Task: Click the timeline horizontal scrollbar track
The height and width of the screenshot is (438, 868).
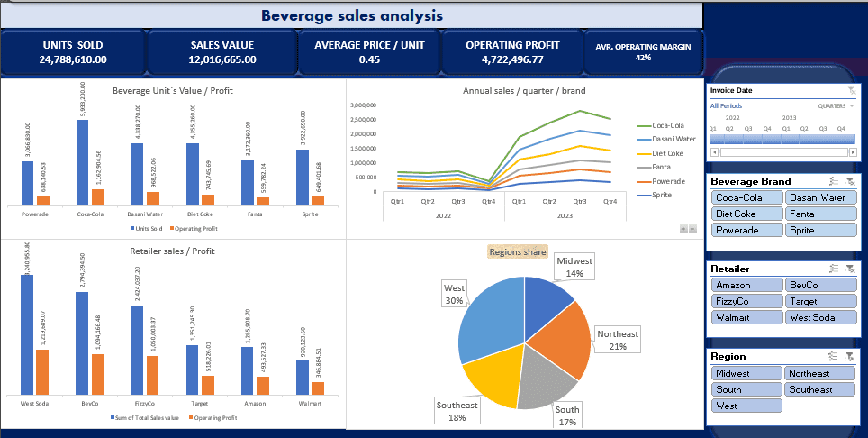Action: point(783,152)
